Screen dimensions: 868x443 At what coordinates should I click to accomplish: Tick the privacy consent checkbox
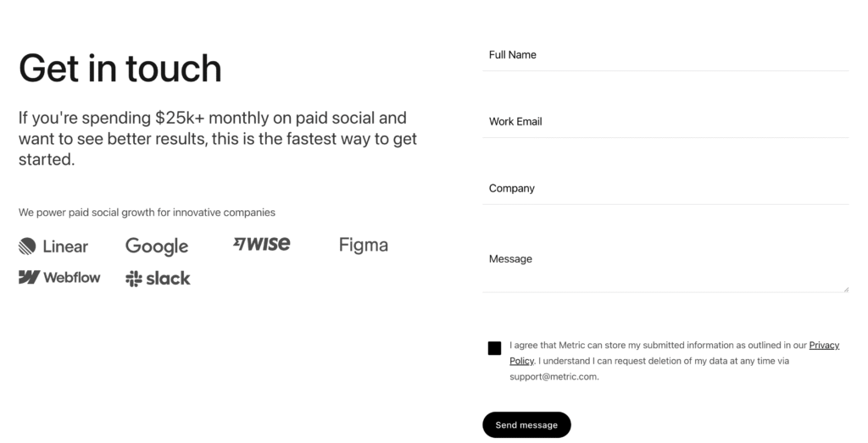(494, 348)
